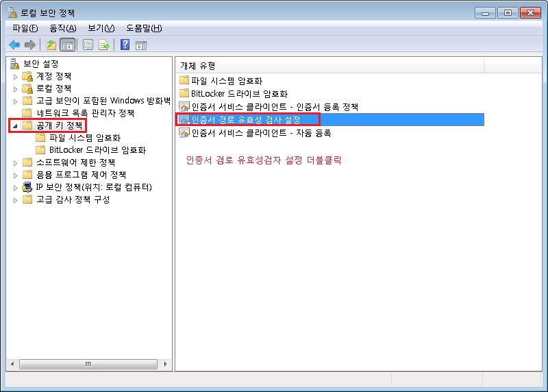Screen dimensions: 548x392
Task: Click icon of 인증서 등록 정책 item
Action: point(184,107)
